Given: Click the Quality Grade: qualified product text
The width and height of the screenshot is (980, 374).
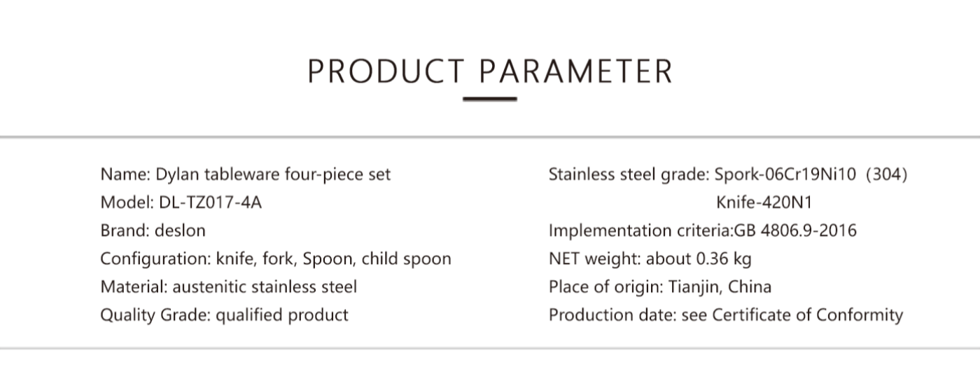Looking at the screenshot, I should point(225,315).
